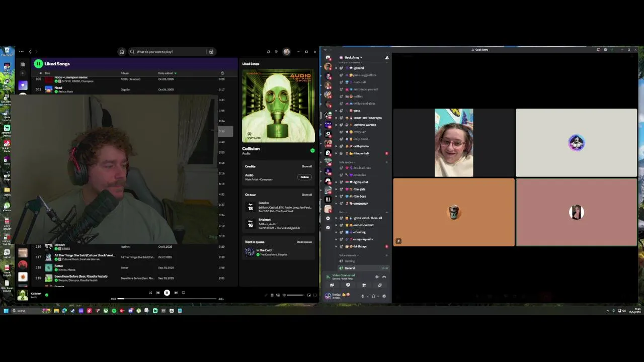
Task: Sort by Album column header
Action: coord(125,73)
